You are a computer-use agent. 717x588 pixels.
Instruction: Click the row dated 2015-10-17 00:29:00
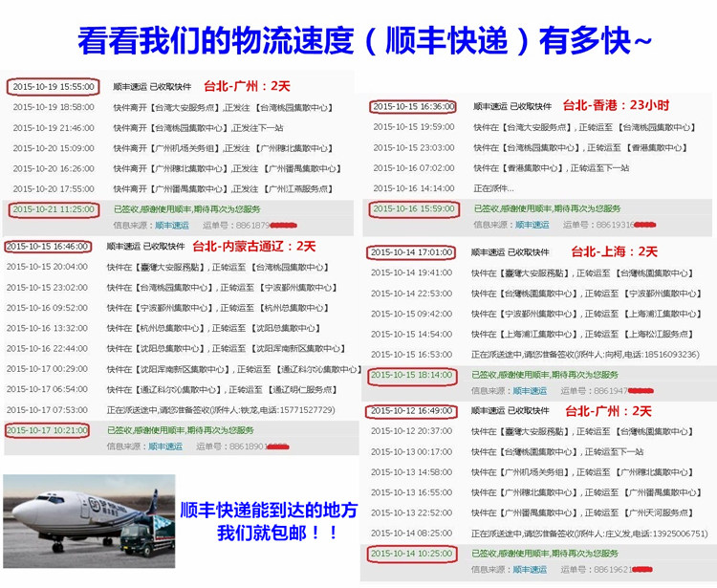(184, 369)
